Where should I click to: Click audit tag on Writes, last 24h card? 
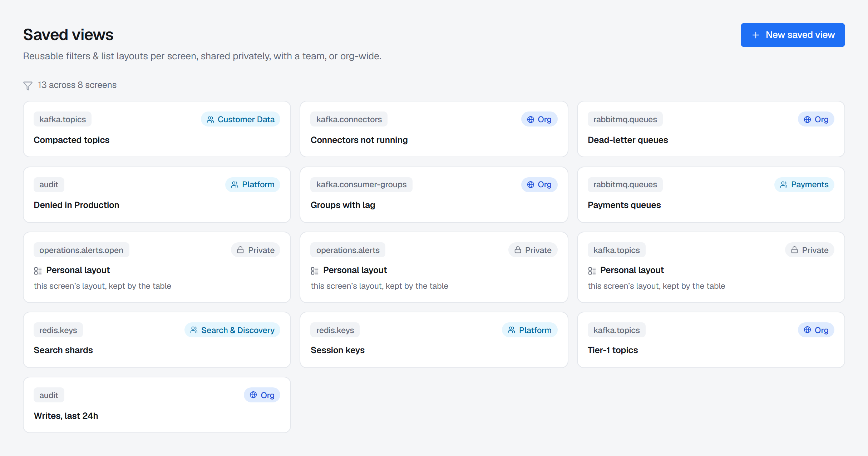click(49, 395)
